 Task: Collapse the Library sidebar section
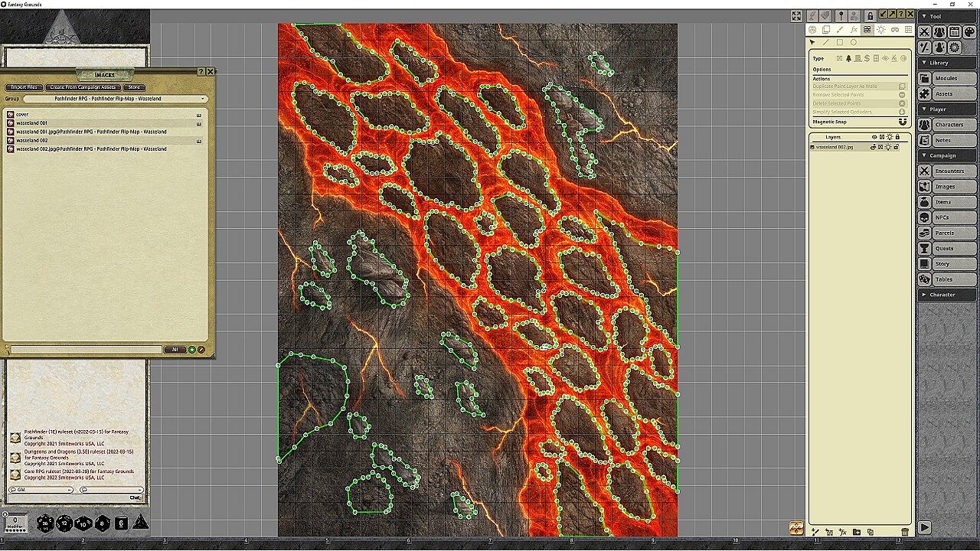pyautogui.click(x=947, y=63)
